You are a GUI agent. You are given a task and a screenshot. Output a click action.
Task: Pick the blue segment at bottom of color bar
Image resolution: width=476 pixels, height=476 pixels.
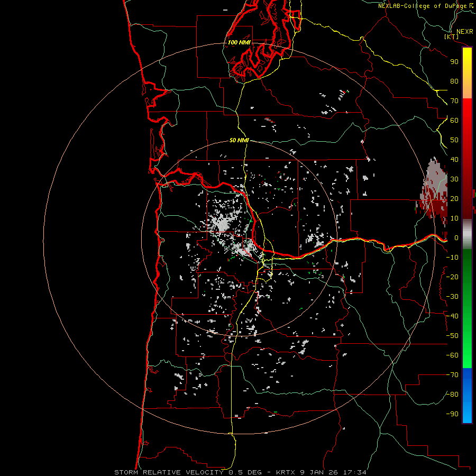click(x=467, y=396)
